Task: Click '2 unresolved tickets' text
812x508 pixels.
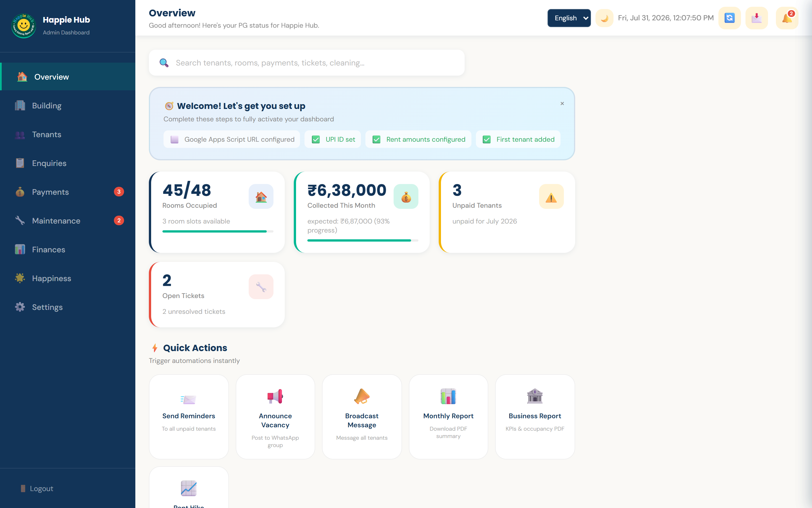Action: coord(194,312)
